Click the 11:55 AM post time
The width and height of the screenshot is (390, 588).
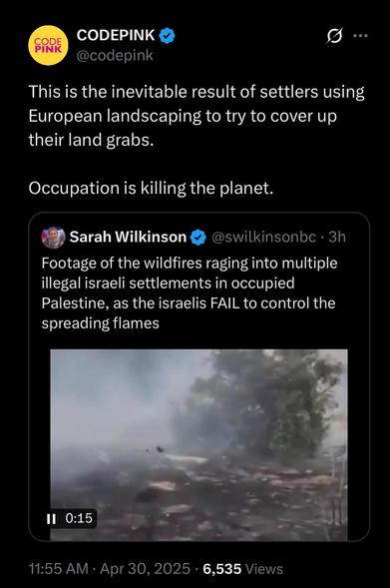click(59, 569)
